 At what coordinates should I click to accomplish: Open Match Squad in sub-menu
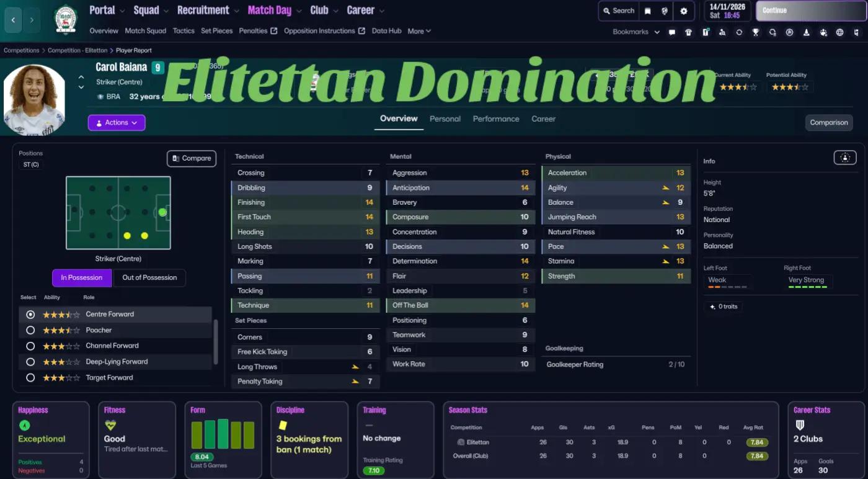pos(145,31)
